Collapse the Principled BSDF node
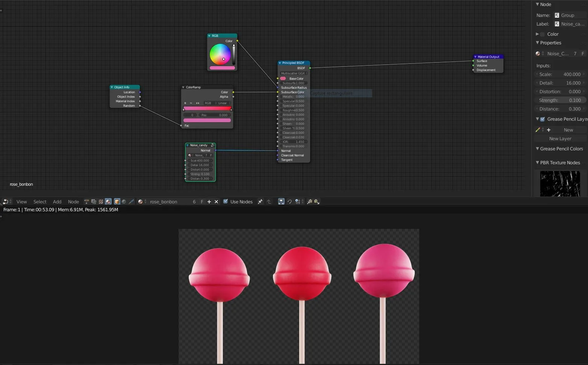The width and height of the screenshot is (588, 365). (x=280, y=63)
